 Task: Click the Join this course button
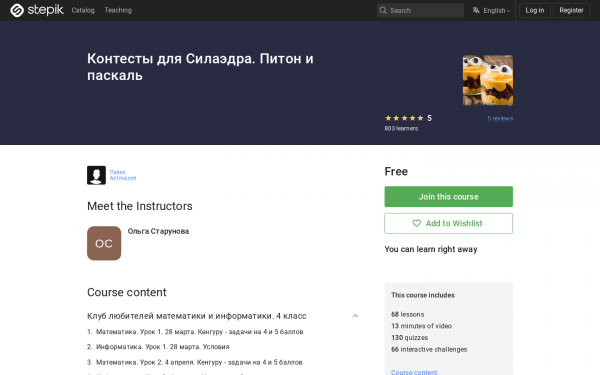[x=448, y=197]
